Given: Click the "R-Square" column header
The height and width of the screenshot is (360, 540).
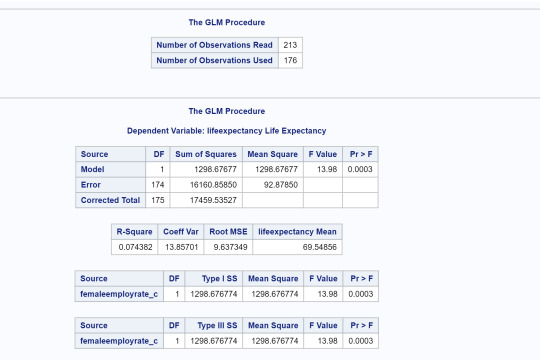Looking at the screenshot, I should pos(134,232).
